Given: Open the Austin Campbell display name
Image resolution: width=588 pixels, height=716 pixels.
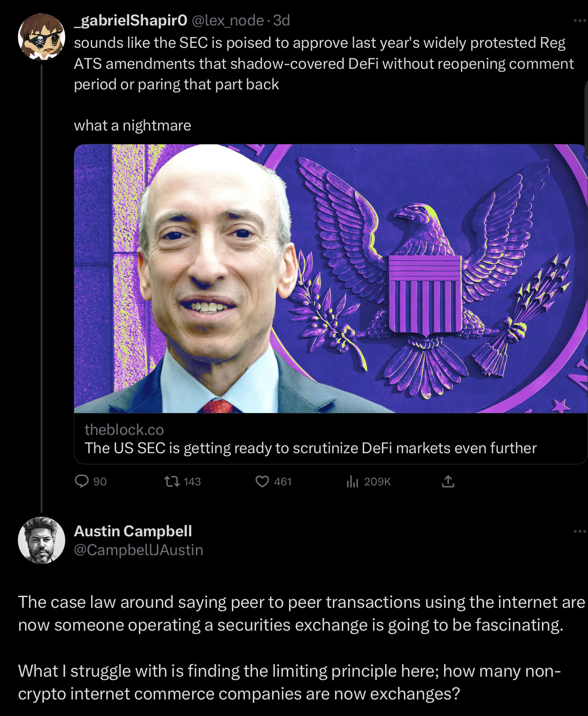Looking at the screenshot, I should (x=133, y=531).
